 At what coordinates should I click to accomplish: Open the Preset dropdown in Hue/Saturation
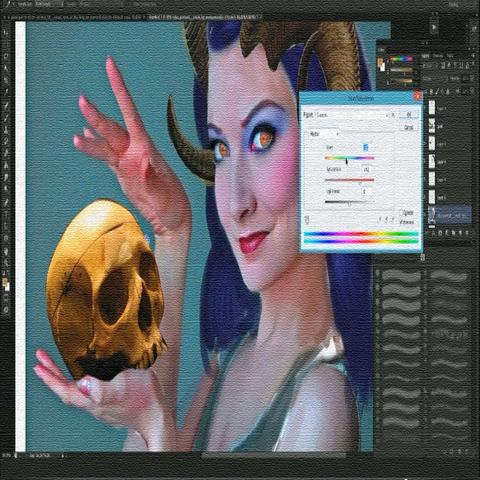pyautogui.click(x=352, y=115)
